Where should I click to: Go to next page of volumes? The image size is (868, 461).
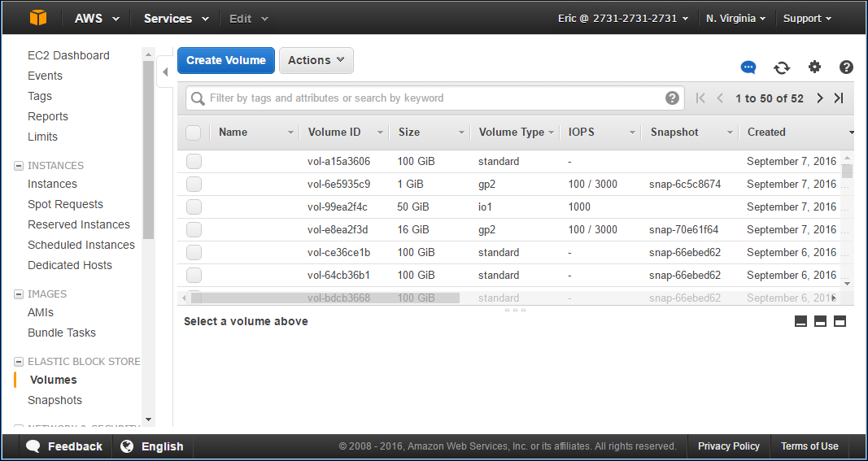[x=820, y=98]
